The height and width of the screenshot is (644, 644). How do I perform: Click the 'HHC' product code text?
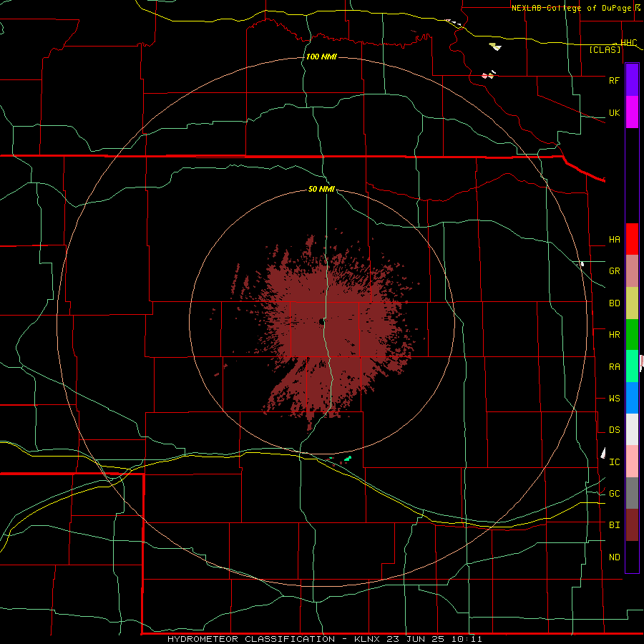(x=628, y=43)
